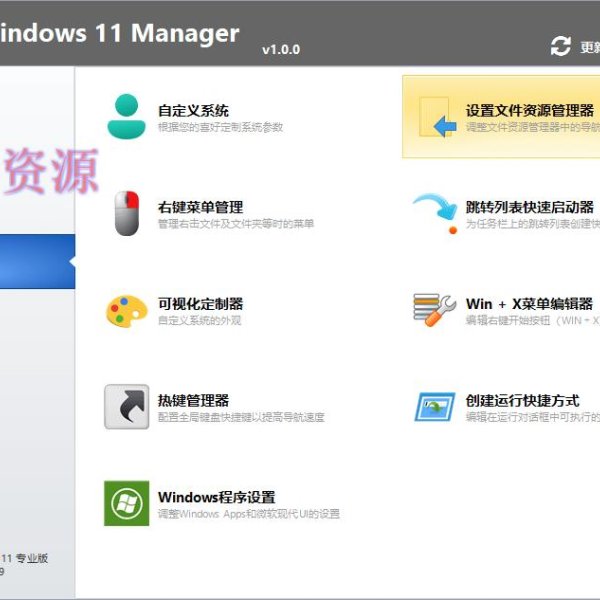600x600 pixels.
Task: Open 设置文件资源管理器 title
Action: click(x=530, y=111)
